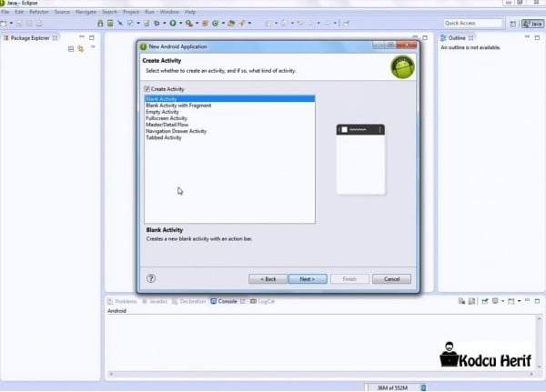The height and width of the screenshot is (392, 546).
Task: Click the Back button
Action: pos(268,279)
